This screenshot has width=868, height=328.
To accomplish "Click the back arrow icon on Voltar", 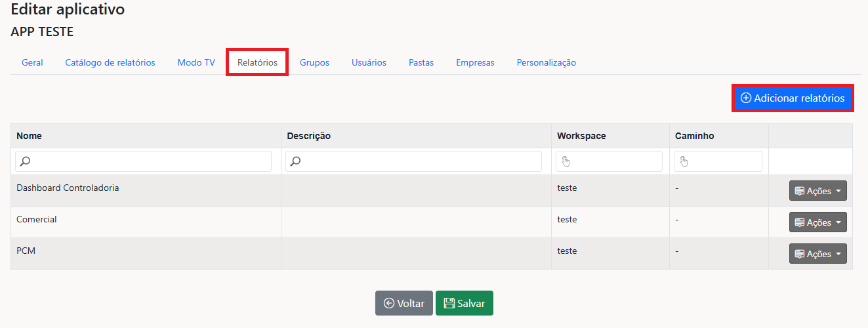I will click(x=388, y=303).
